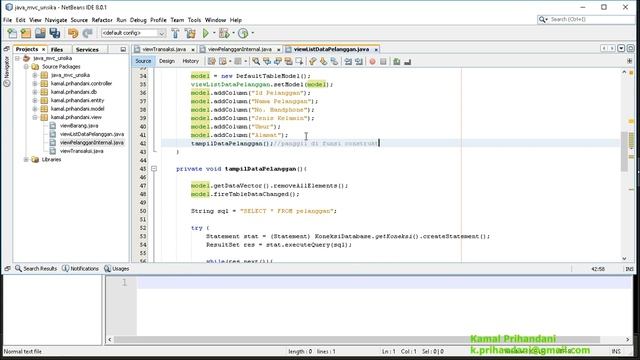Expand the kamal.prihandani.db package
640x360 pixels.
35,92
